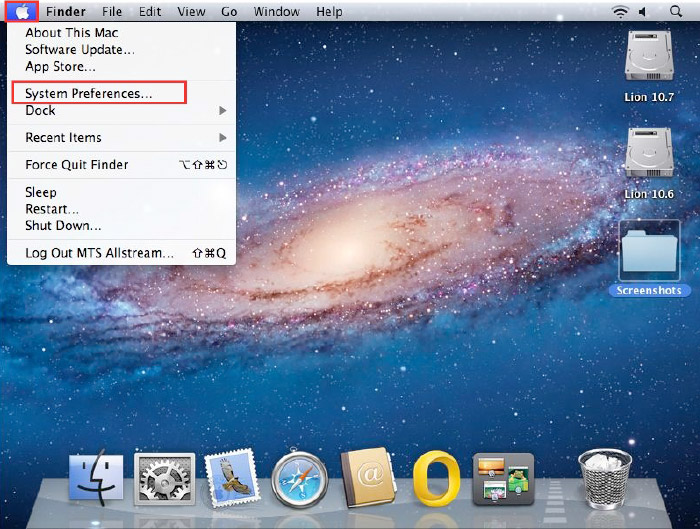Choose About This Mac
This screenshot has width=700, height=529.
click(121, 33)
